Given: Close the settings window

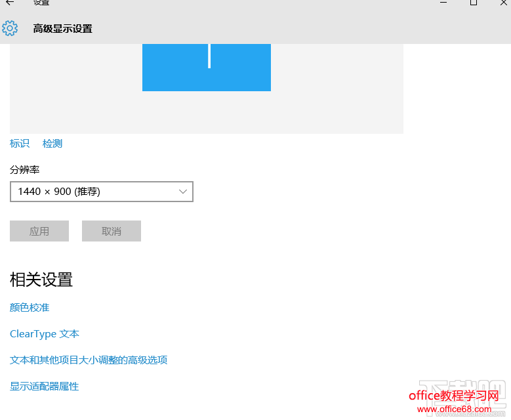Looking at the screenshot, I should pos(504,2).
